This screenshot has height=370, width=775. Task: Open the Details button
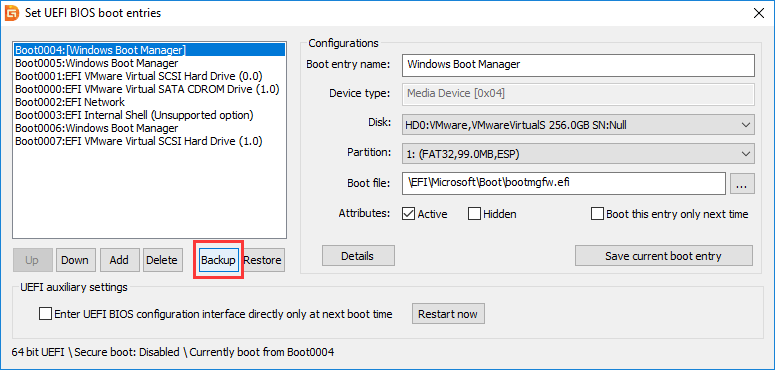point(358,256)
